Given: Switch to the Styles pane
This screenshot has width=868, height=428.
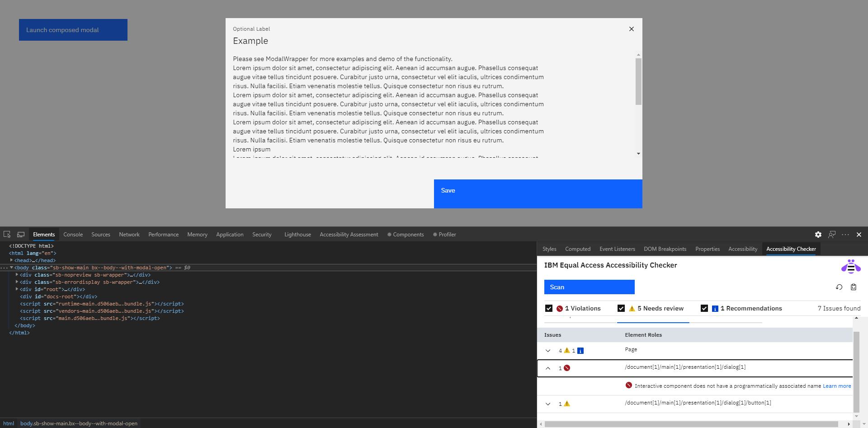Looking at the screenshot, I should coord(549,249).
